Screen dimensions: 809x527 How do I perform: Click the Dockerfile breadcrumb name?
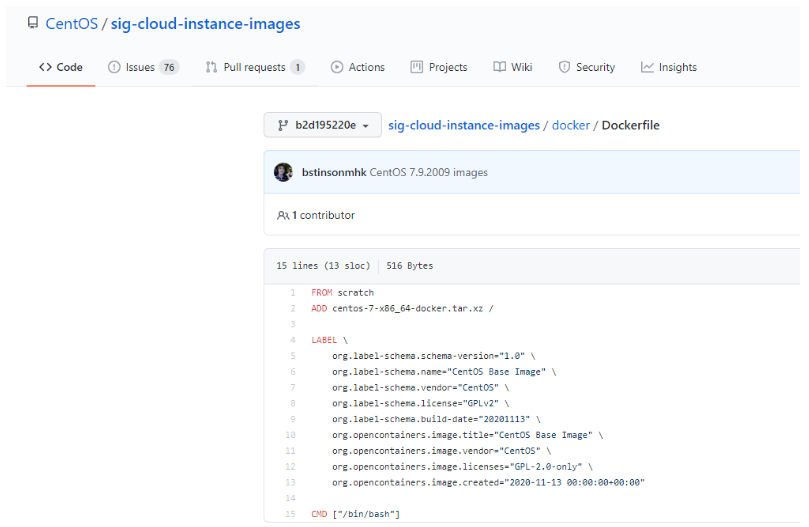coord(630,125)
